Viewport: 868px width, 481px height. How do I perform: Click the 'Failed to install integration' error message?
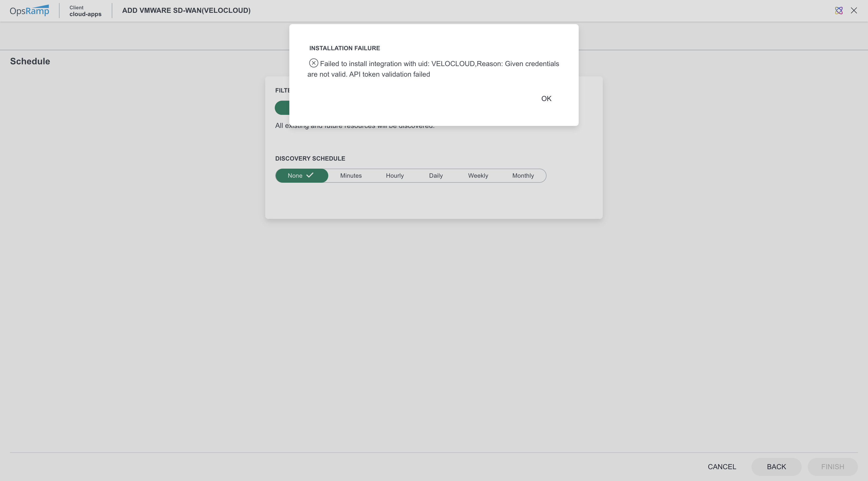point(433,69)
